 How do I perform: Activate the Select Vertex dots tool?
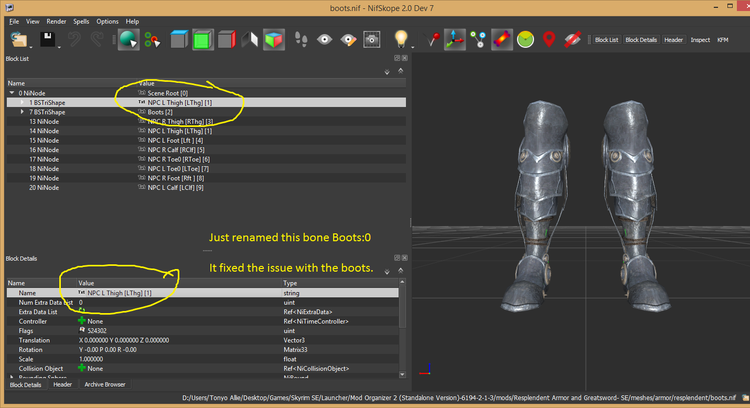(x=153, y=40)
